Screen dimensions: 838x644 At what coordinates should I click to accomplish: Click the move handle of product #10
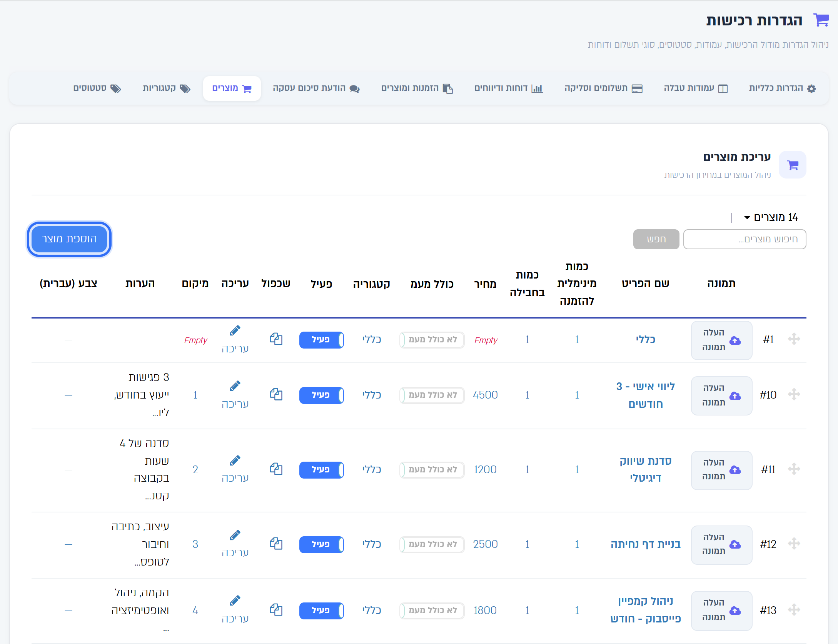(794, 395)
